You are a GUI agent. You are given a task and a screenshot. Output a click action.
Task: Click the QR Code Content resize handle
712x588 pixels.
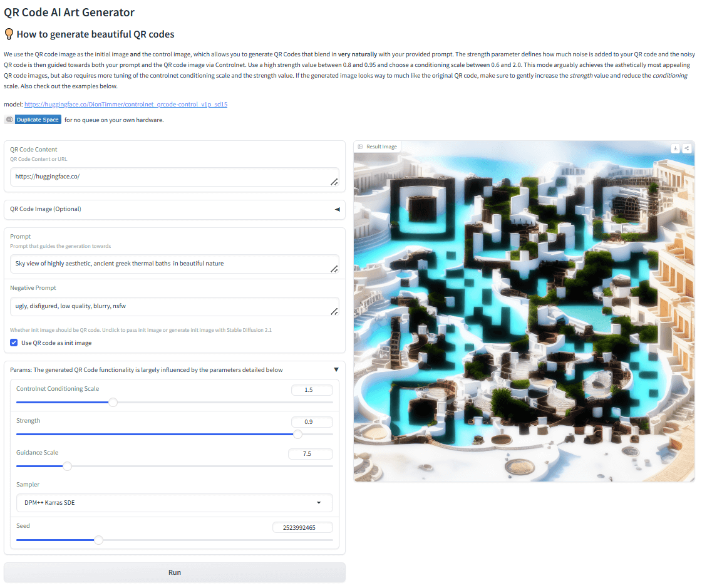pos(334,182)
